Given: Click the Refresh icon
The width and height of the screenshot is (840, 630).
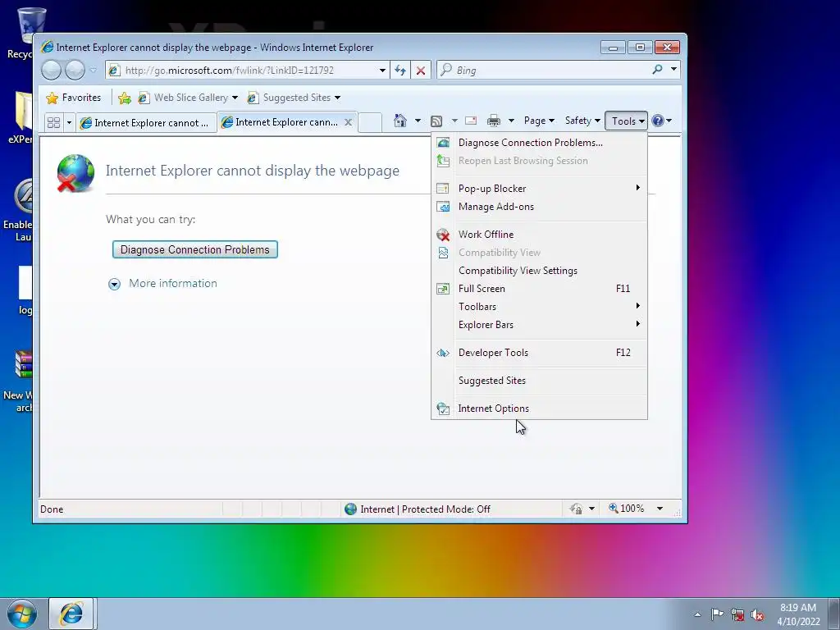Looking at the screenshot, I should coord(400,71).
